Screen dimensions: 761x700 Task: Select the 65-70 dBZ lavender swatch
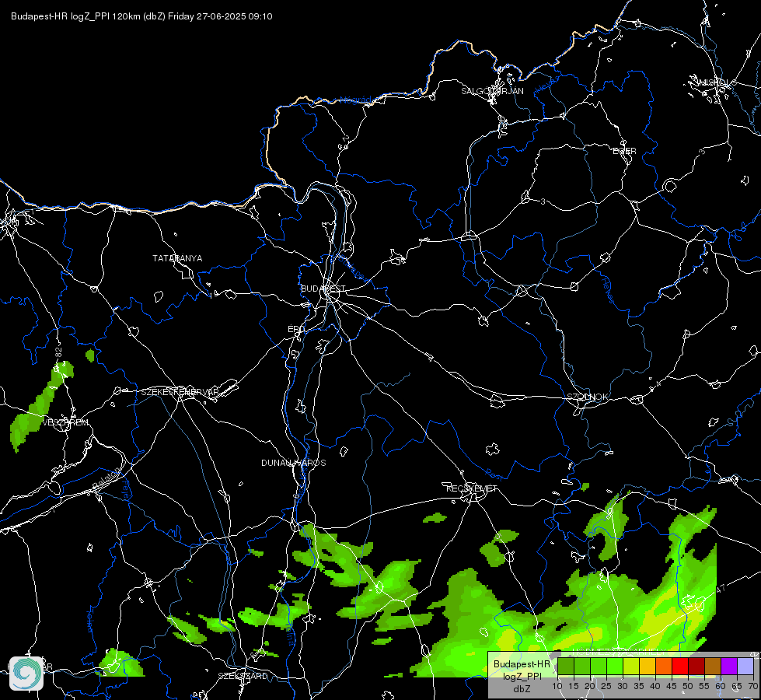tap(745, 667)
